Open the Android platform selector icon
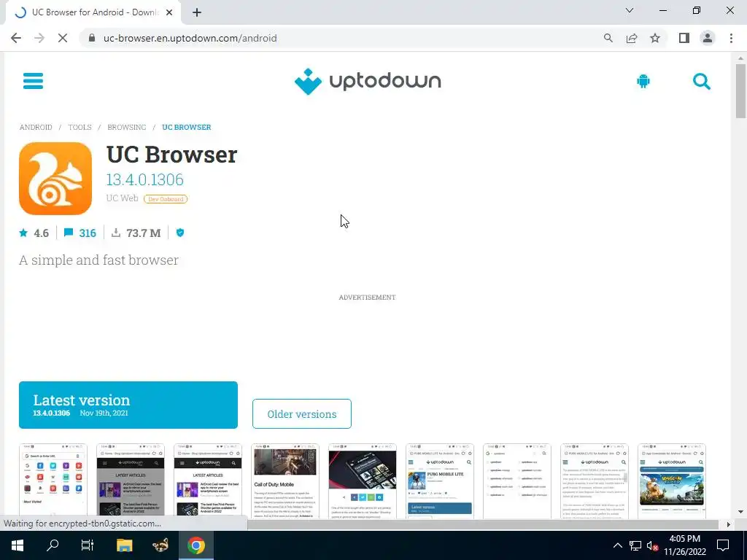This screenshot has width=747, height=560. 643,81
